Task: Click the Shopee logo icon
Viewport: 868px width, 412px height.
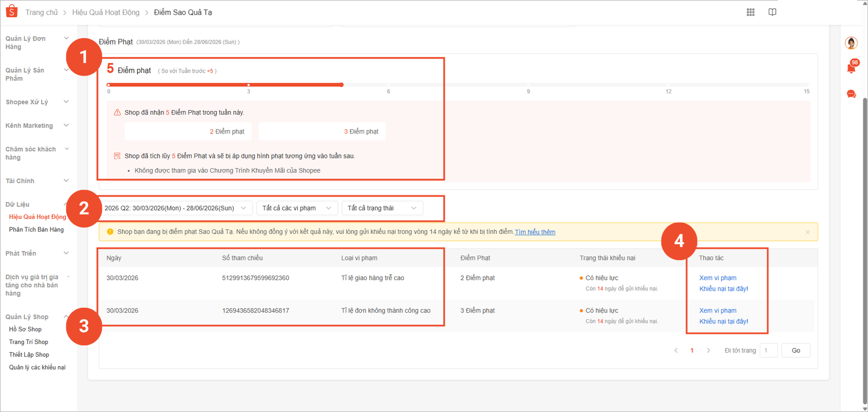Action: [12, 11]
